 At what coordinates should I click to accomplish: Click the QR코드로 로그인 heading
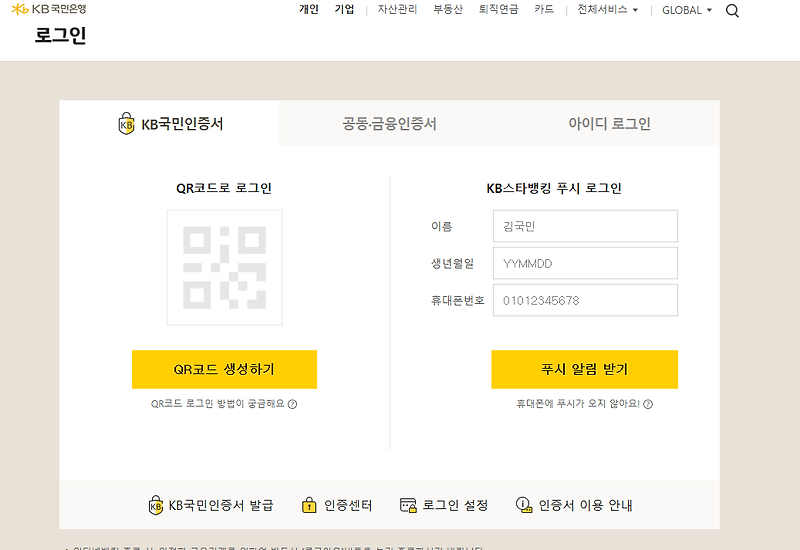point(223,188)
